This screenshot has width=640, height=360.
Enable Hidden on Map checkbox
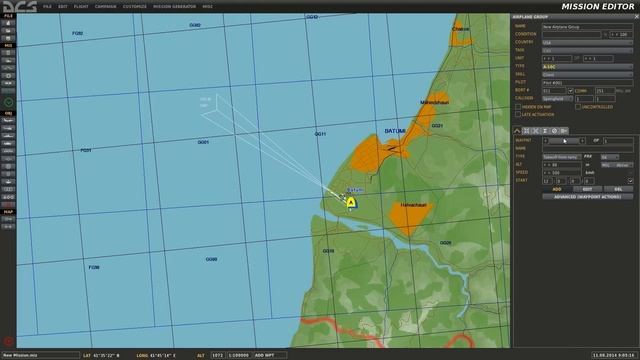pyautogui.click(x=518, y=107)
